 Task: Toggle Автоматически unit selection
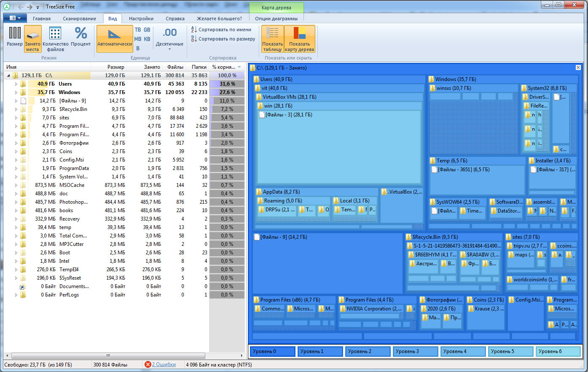tap(115, 38)
